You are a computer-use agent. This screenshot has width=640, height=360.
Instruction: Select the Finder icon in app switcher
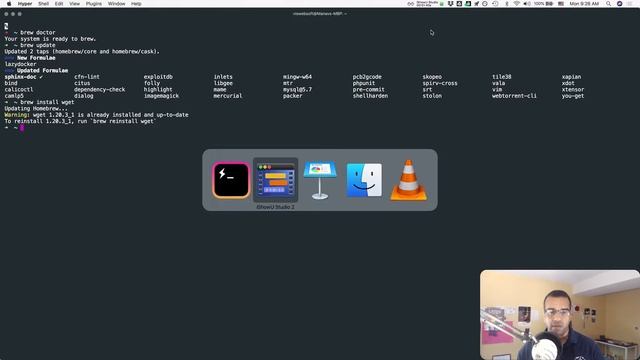point(364,180)
